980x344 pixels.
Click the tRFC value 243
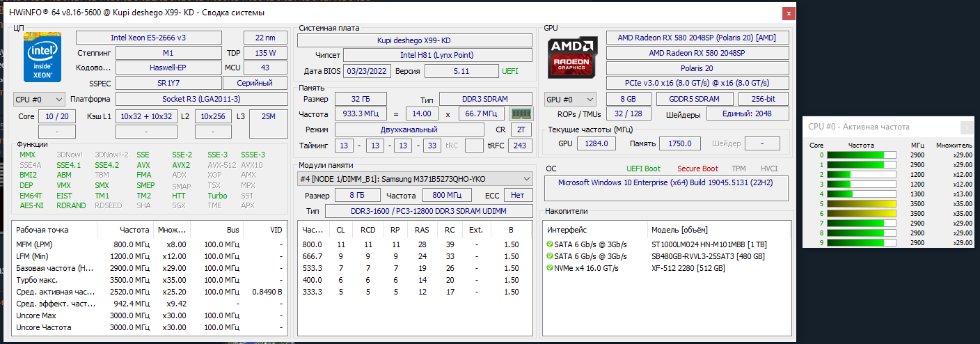point(520,146)
